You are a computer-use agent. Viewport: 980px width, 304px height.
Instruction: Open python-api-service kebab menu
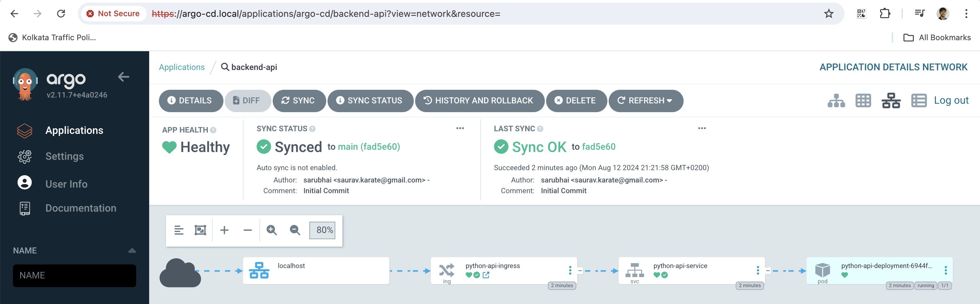coord(758,270)
